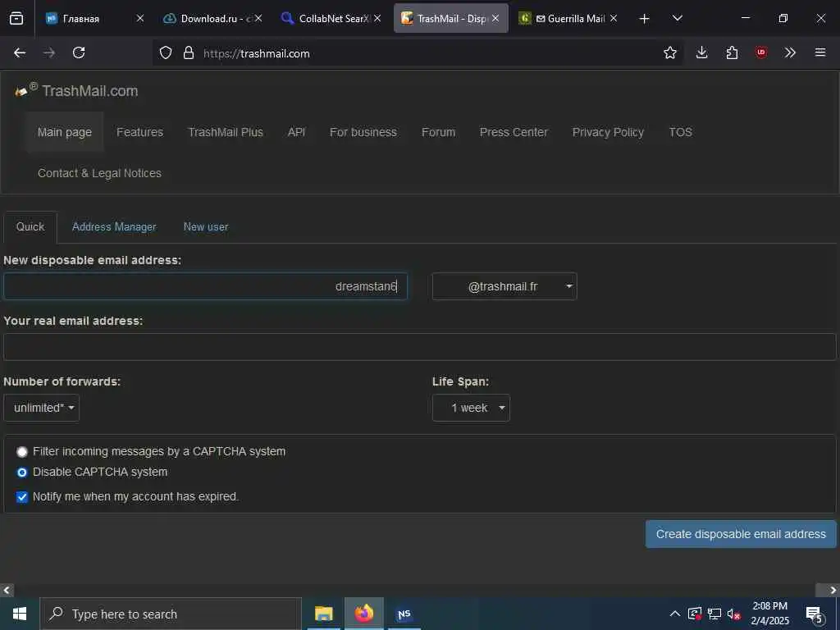Close the Download.ru tab
The height and width of the screenshot is (630, 840).
pyautogui.click(x=258, y=18)
